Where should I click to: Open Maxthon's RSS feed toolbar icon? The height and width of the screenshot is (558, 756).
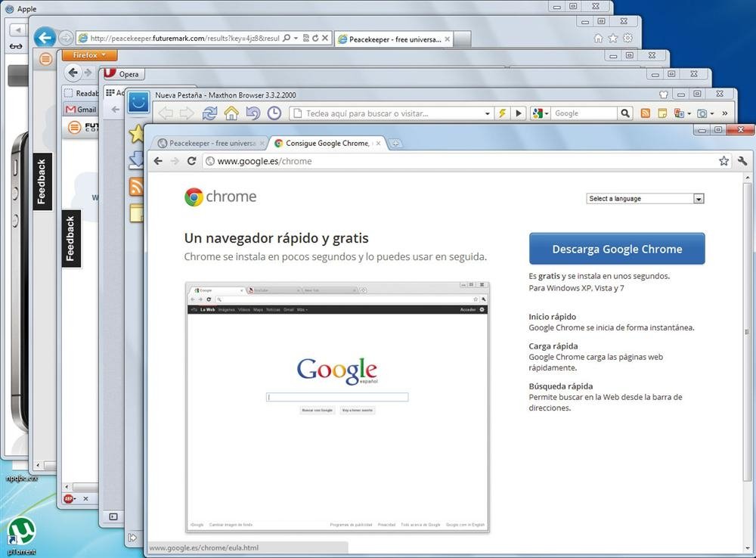point(645,113)
